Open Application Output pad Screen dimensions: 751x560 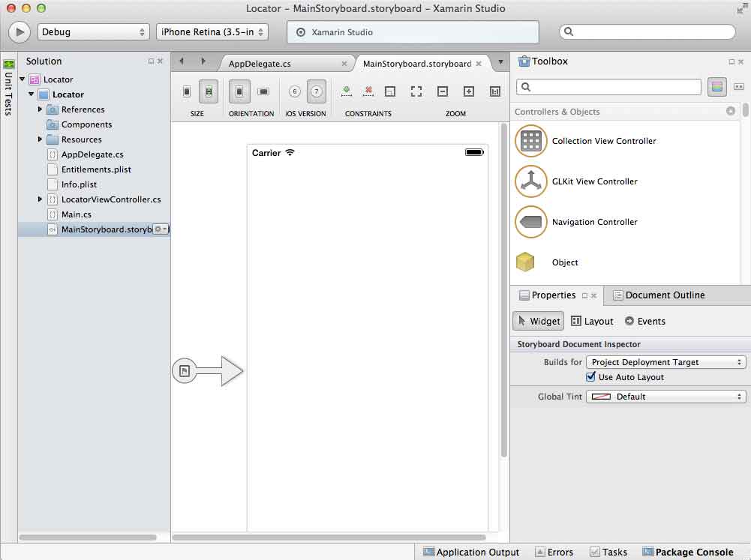point(471,552)
